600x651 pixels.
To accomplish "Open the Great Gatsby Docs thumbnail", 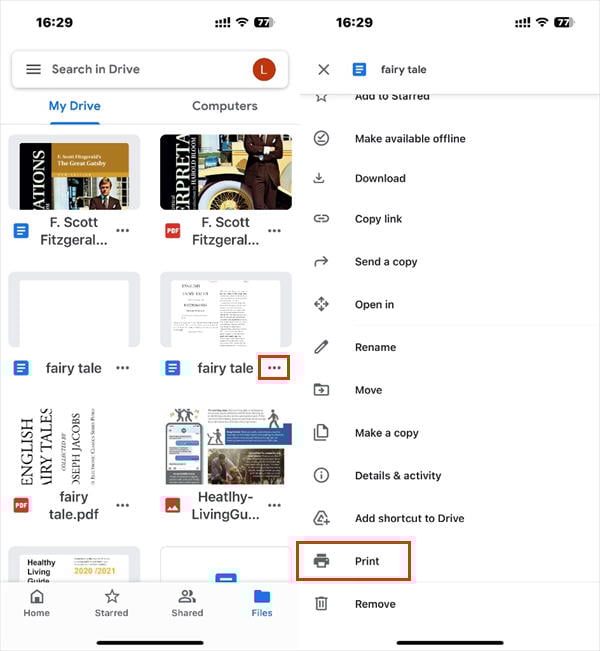I will coord(74,172).
